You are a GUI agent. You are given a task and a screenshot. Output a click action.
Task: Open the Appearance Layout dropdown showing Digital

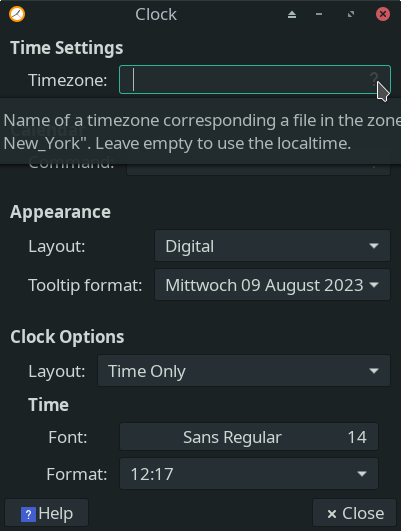pyautogui.click(x=272, y=246)
